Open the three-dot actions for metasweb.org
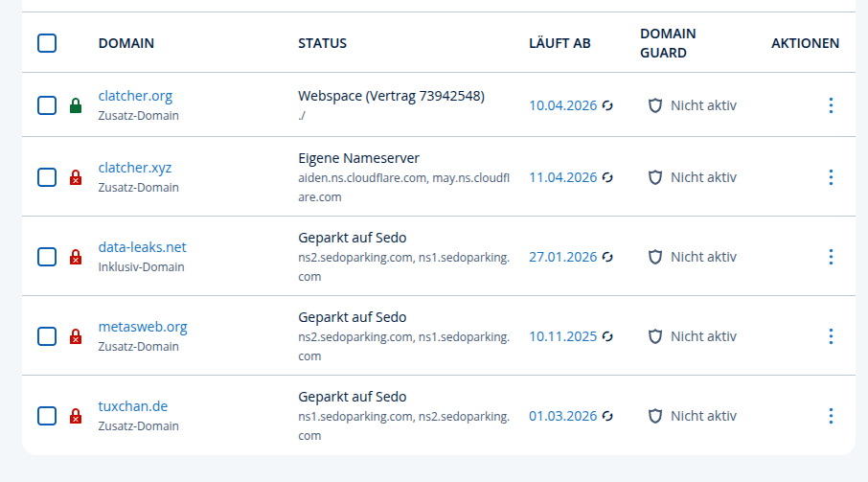The image size is (868, 482). pyautogui.click(x=831, y=336)
